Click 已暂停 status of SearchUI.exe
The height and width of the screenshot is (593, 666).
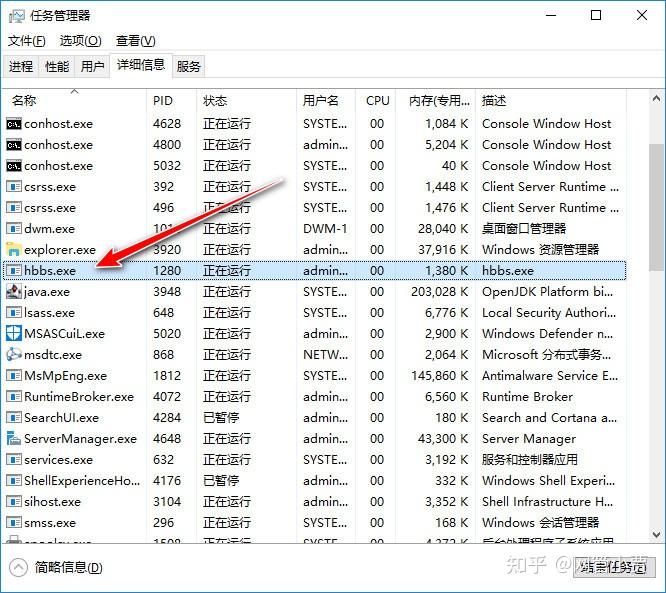coord(221,418)
